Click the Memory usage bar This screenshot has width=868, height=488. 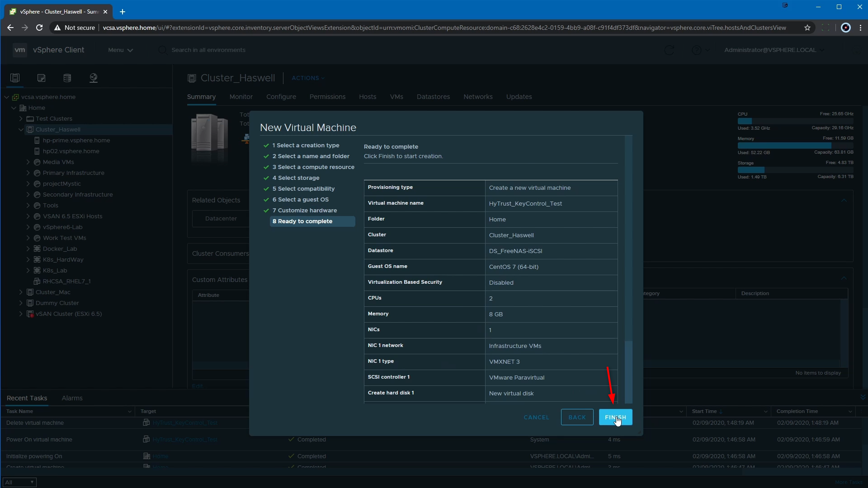(x=796, y=145)
